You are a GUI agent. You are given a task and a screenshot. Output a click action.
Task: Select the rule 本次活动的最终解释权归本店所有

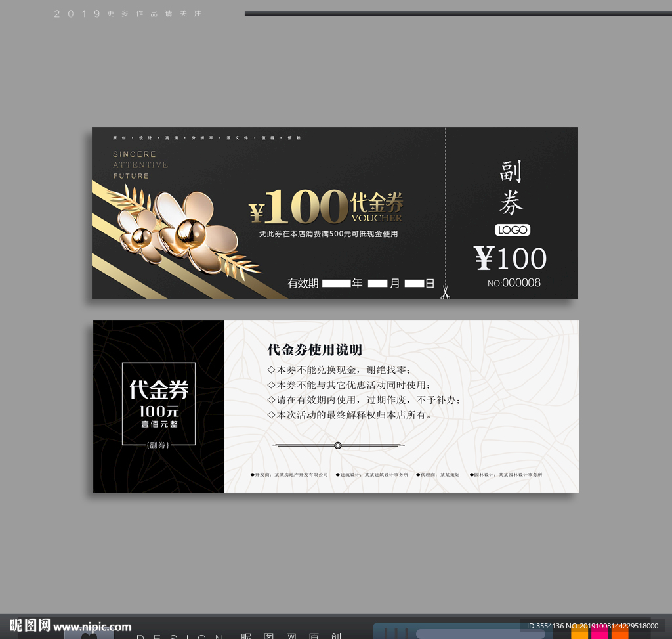point(350,415)
